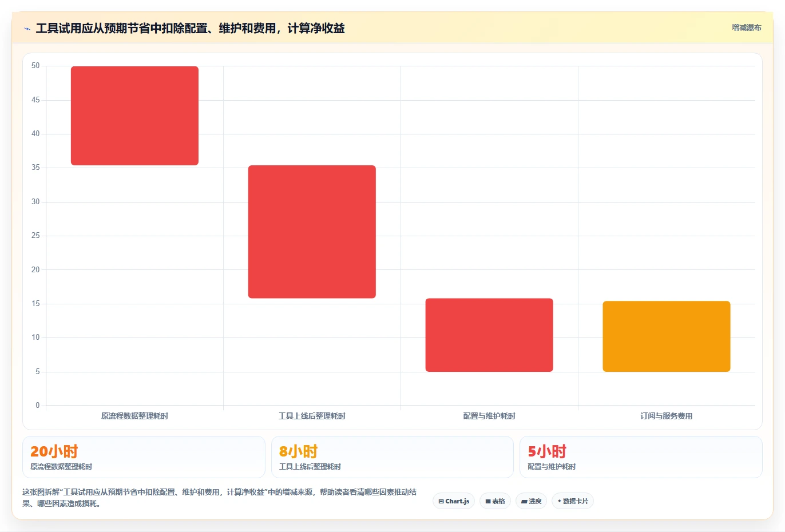Open the 20小时 data card
785x532 pixels.
click(x=144, y=457)
